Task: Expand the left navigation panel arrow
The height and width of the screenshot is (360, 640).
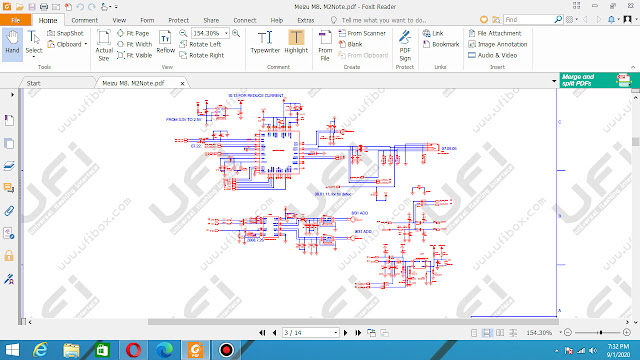Action: 12,95
